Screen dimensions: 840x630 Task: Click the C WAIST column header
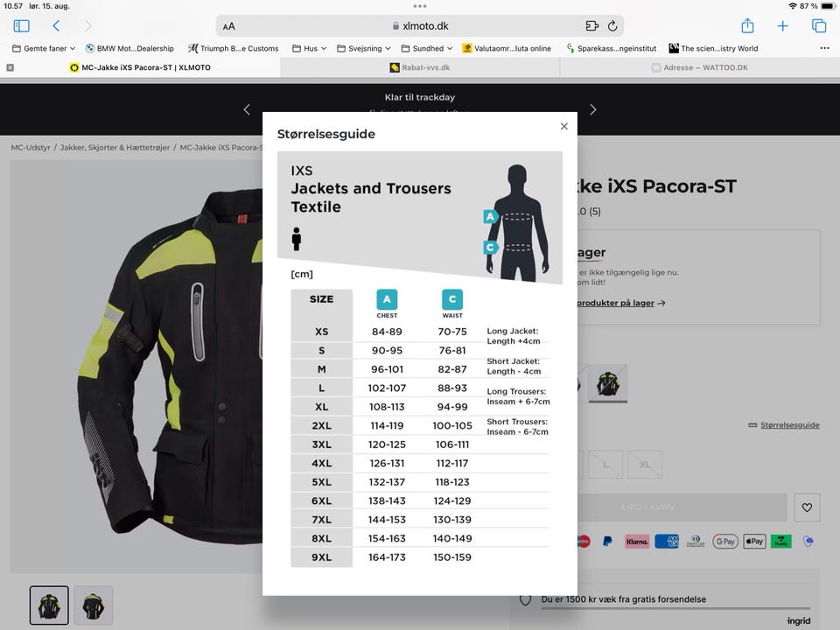tap(452, 304)
